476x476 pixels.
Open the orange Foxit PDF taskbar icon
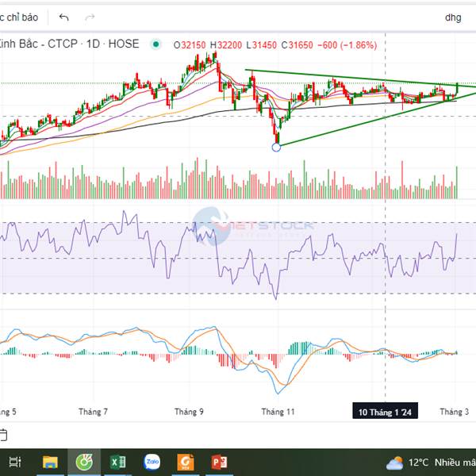[x=186, y=462]
